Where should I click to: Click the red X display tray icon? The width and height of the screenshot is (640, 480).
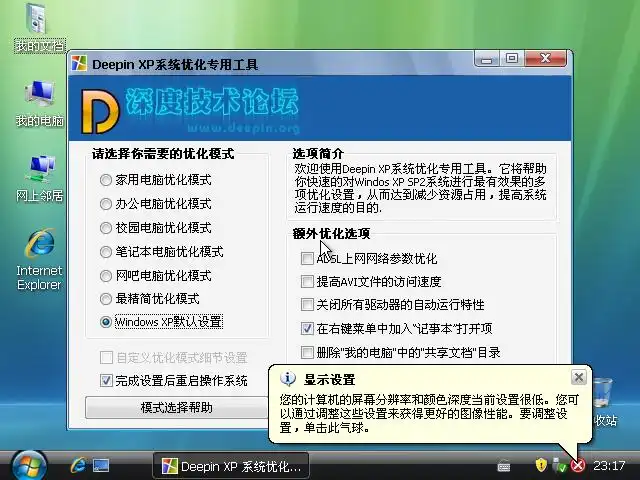click(578, 465)
